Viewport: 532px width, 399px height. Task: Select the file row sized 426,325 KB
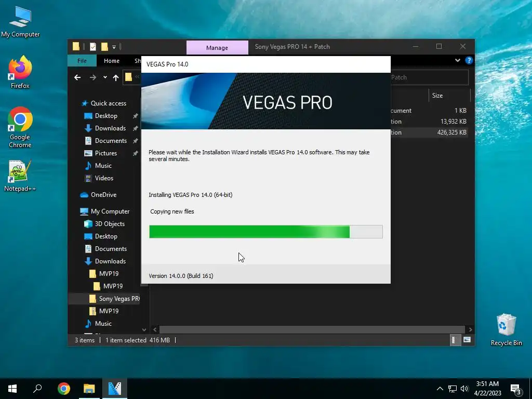(429, 132)
